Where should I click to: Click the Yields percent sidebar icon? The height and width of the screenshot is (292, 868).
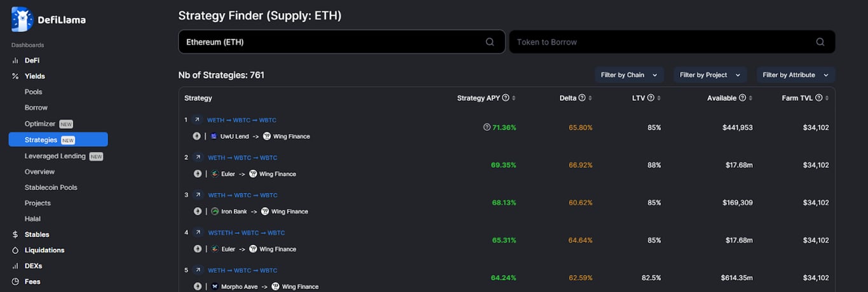[15, 76]
